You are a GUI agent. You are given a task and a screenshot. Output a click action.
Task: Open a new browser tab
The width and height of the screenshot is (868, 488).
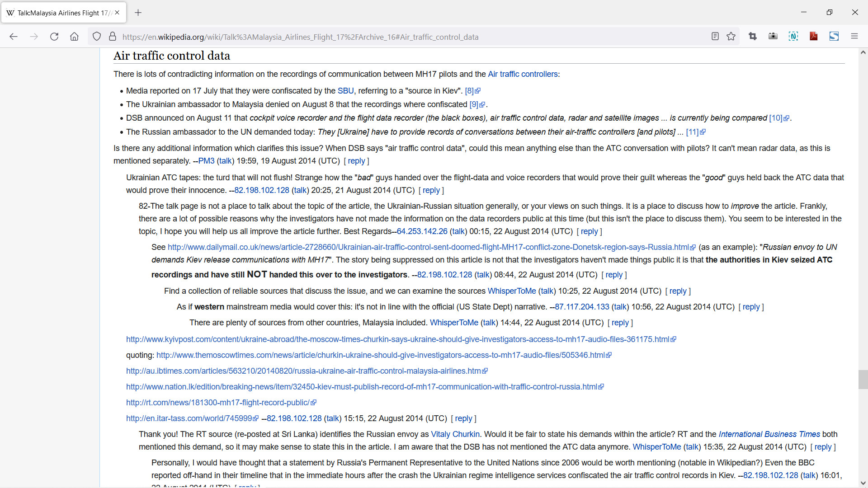click(138, 13)
